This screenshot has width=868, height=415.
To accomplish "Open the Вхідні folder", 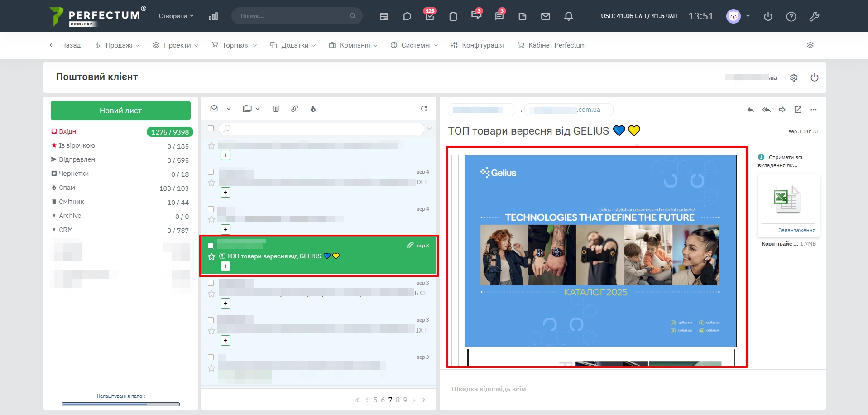I will tap(68, 131).
